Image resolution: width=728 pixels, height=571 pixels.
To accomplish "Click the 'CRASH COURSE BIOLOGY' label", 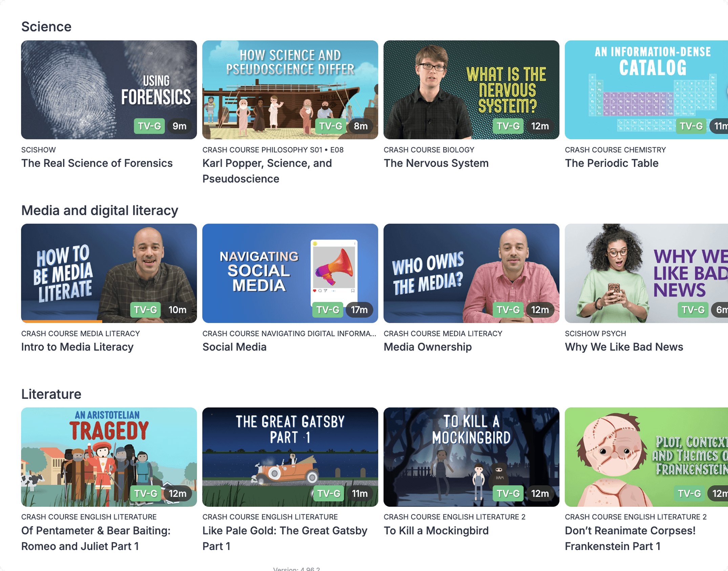I will click(429, 150).
